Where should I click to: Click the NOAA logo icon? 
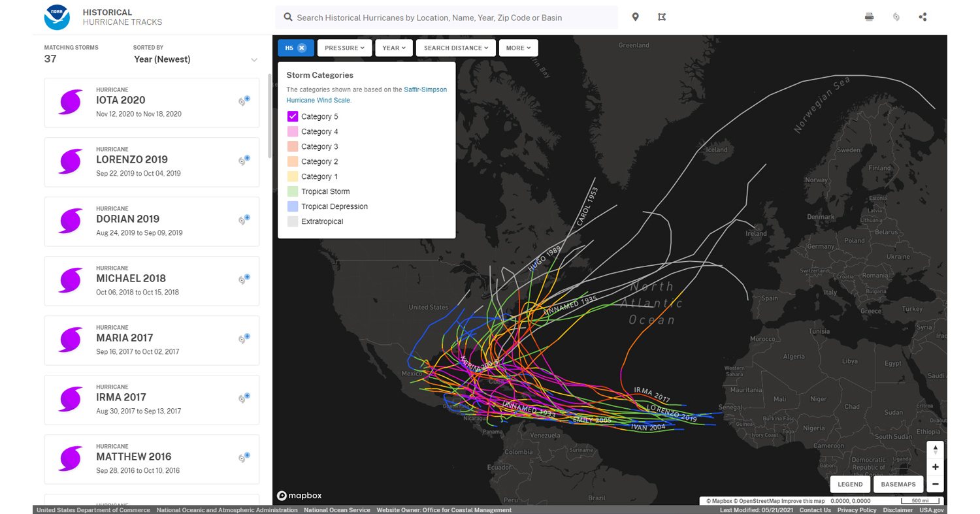57,18
